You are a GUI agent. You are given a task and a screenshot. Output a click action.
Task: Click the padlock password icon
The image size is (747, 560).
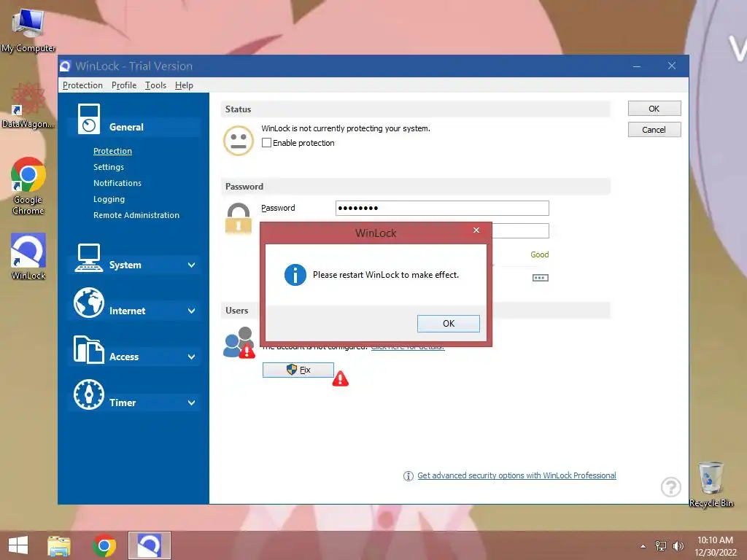[x=239, y=219]
